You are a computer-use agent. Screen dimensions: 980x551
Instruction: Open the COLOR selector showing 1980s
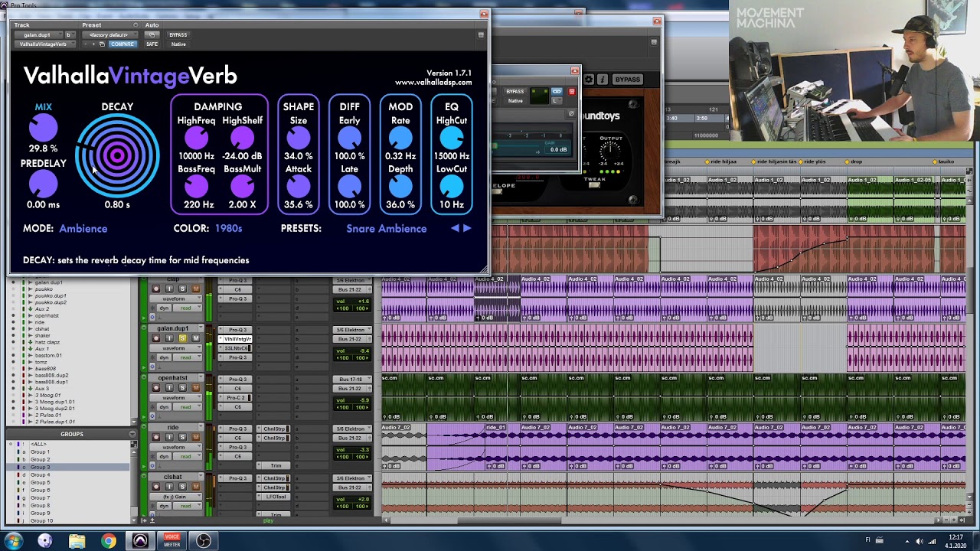[x=228, y=229]
